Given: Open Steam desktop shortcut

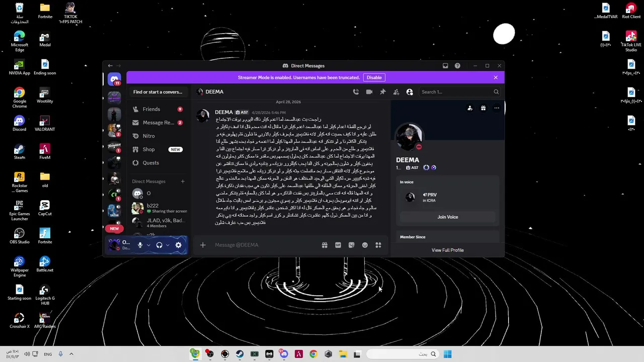Looking at the screenshot, I should pos(20,152).
